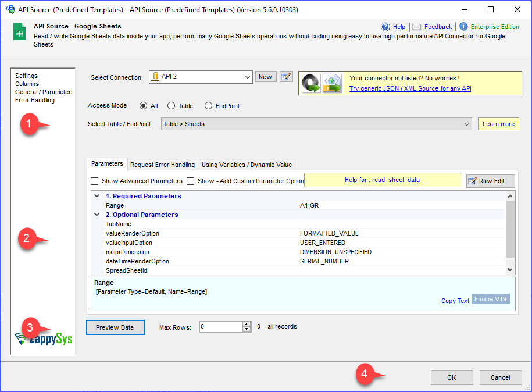
Task: Open the General / Parameters sidebar page
Action: click(44, 92)
